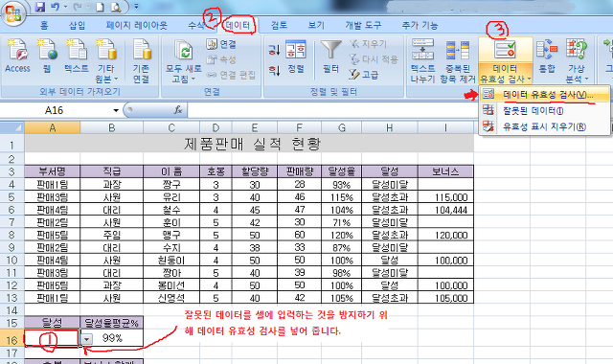Switch to 추가 기능 tab
This screenshot has height=364, width=613.
tap(420, 26)
